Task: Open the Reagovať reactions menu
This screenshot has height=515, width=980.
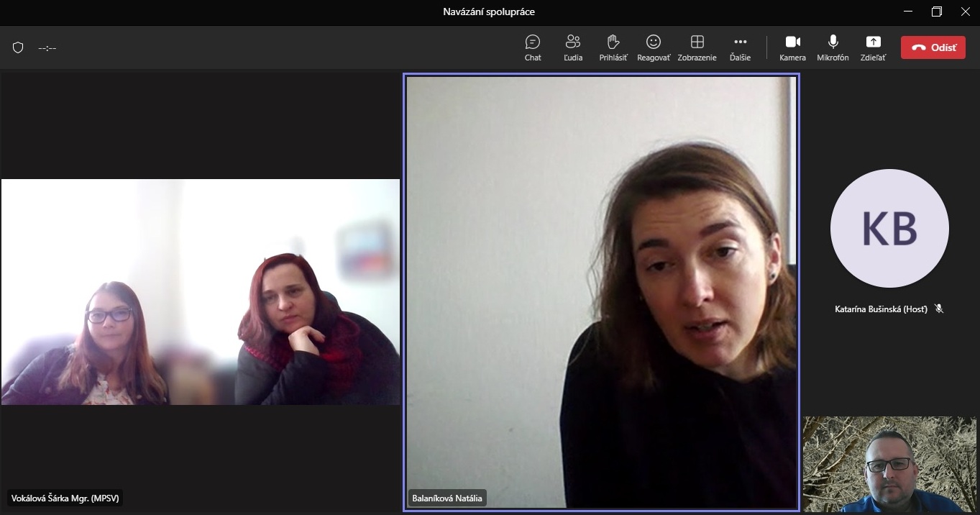Action: pos(654,47)
